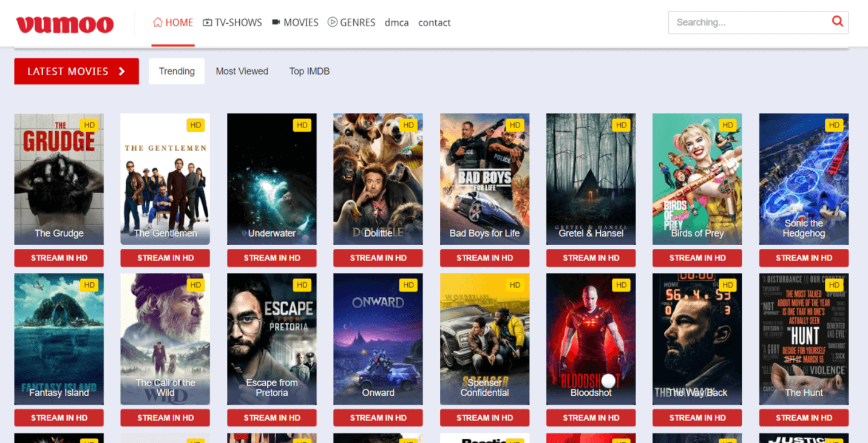This screenshot has width=868, height=443.
Task: Stream The Way Back in HD
Action: coord(697,418)
